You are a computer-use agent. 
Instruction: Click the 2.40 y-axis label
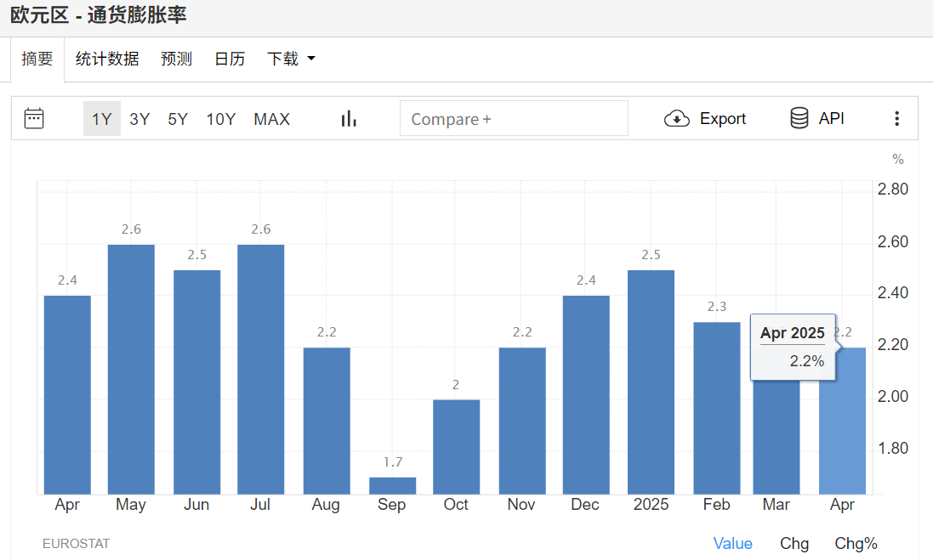click(892, 292)
